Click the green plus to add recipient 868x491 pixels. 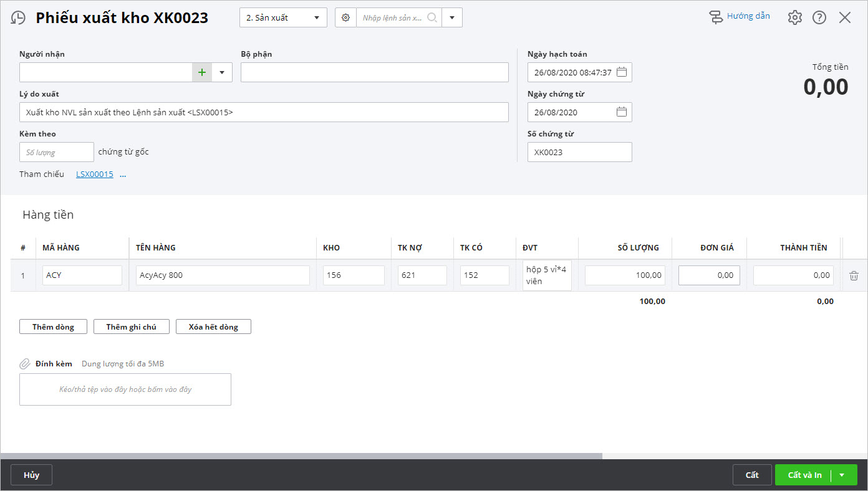pyautogui.click(x=201, y=72)
